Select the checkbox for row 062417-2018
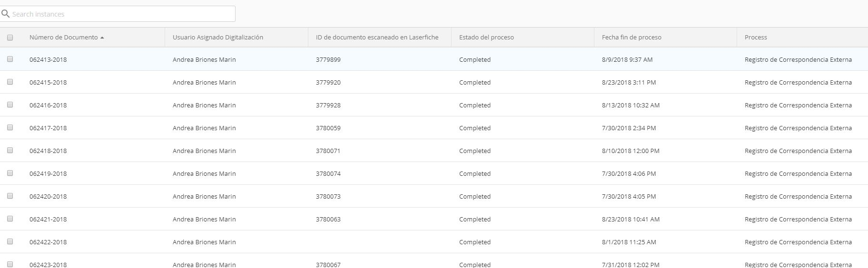 coord(10,127)
